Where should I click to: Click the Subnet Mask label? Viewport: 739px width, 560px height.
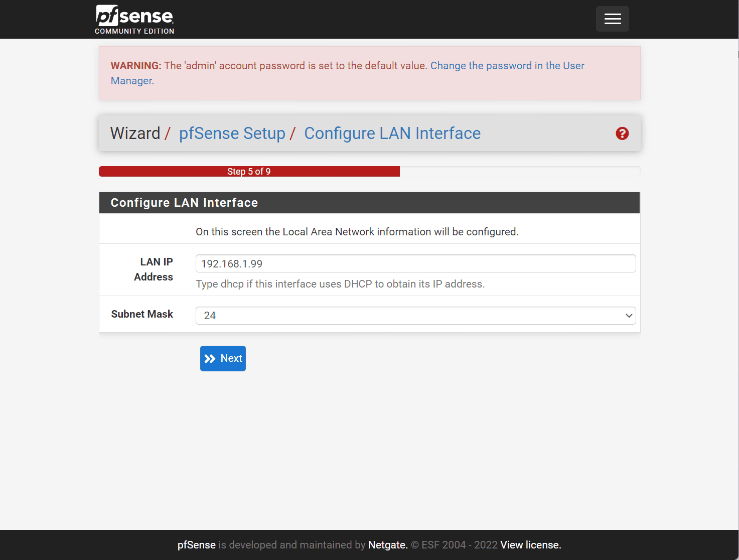tap(142, 314)
